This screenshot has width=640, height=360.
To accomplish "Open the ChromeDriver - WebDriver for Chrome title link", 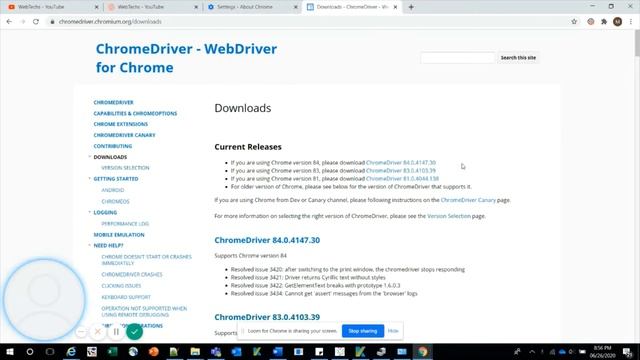I will (x=186, y=58).
